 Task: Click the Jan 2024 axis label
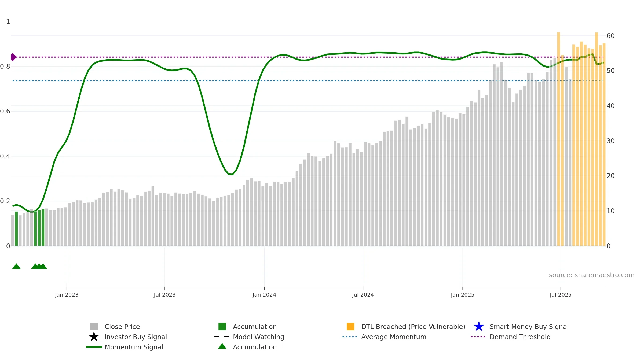pyautogui.click(x=264, y=295)
